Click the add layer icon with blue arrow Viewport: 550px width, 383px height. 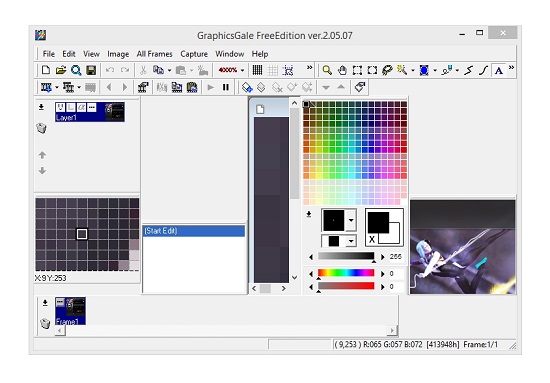[247, 87]
